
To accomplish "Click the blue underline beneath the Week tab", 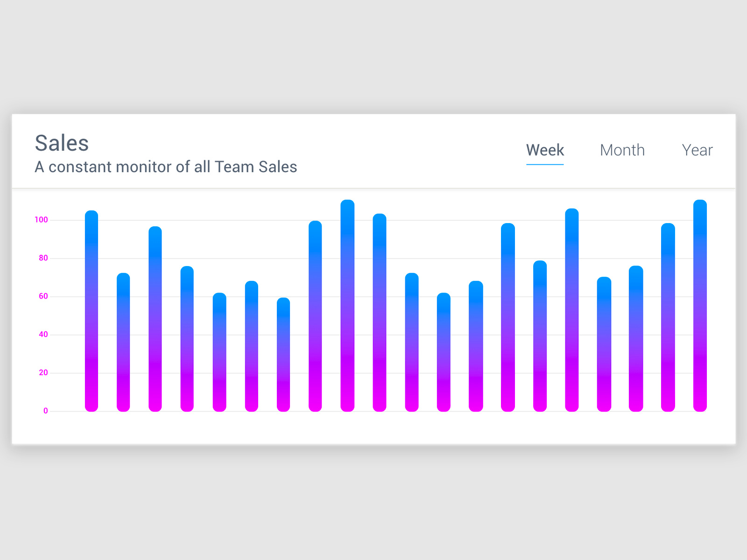I will click(544, 164).
